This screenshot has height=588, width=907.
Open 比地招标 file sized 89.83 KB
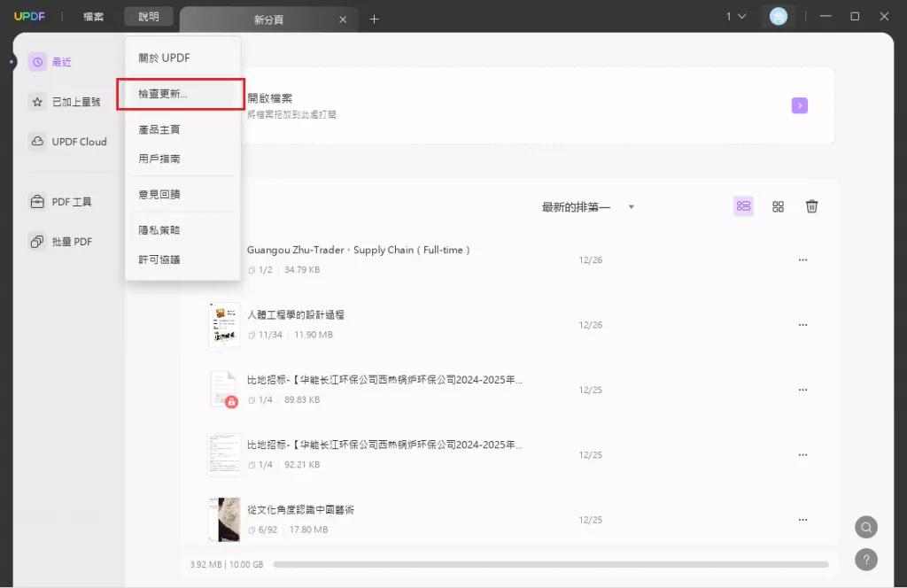384,380
